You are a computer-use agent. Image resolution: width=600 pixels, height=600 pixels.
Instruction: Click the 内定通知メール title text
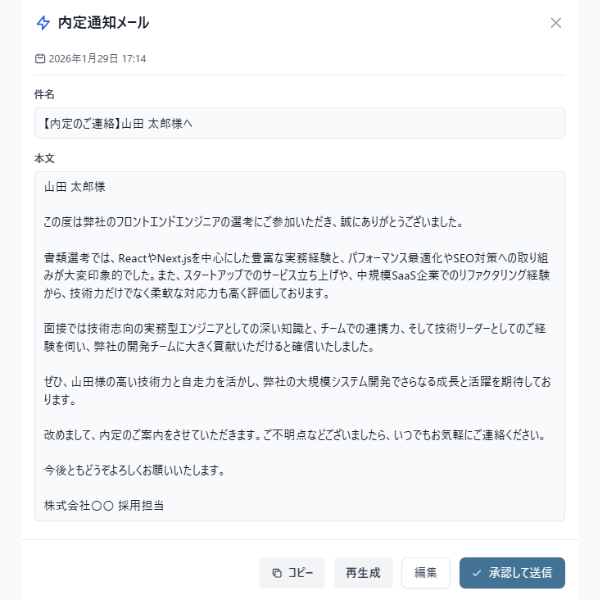click(104, 23)
